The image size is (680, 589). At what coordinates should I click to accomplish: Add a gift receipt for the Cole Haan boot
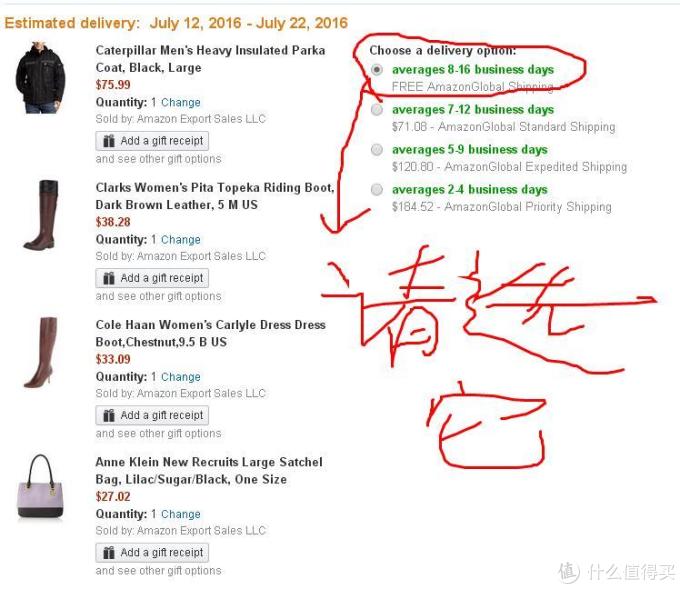[152, 416]
